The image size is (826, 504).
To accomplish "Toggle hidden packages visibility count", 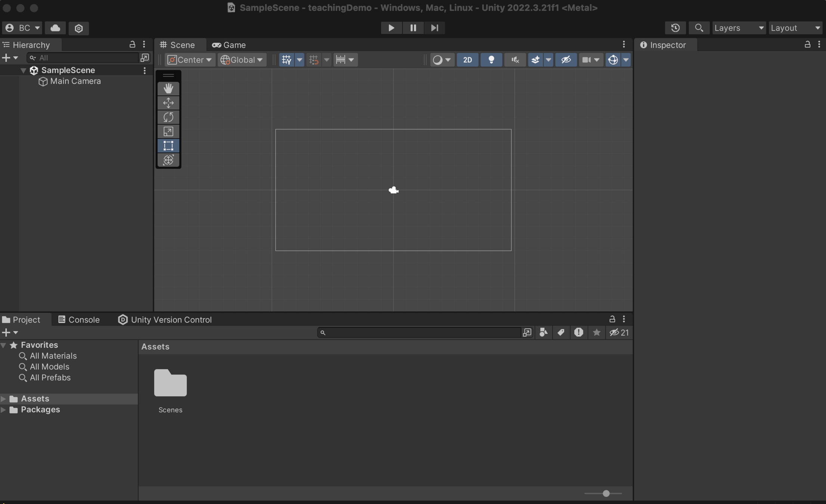I will [x=619, y=333].
